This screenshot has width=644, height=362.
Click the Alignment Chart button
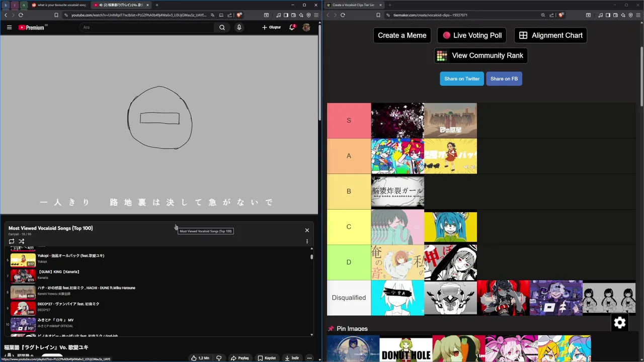pyautogui.click(x=550, y=35)
